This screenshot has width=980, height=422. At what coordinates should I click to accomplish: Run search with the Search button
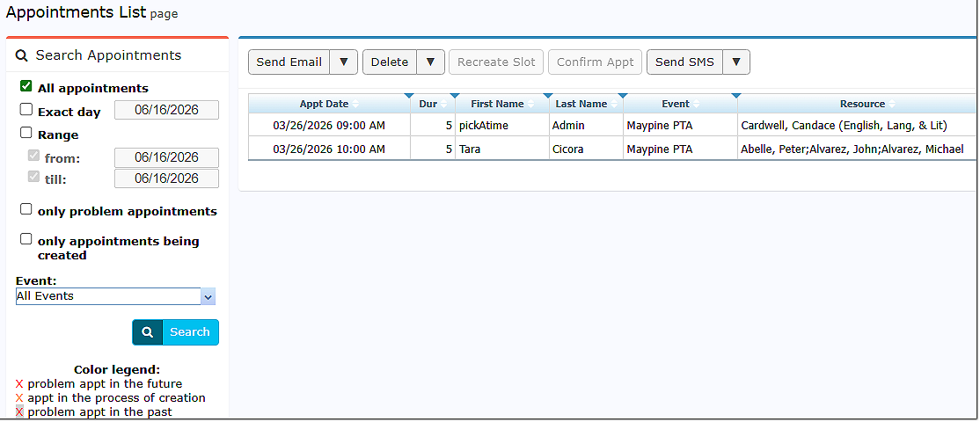point(176,332)
